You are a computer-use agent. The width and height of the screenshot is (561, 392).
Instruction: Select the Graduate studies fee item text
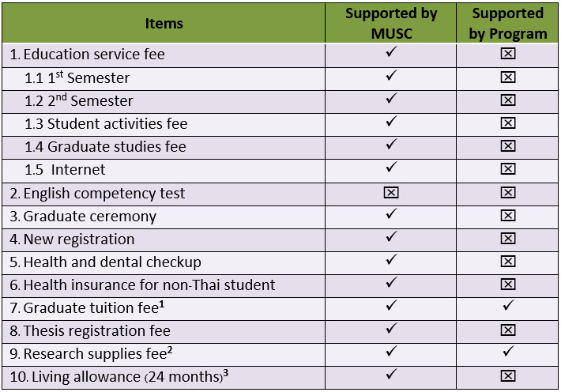[116, 146]
